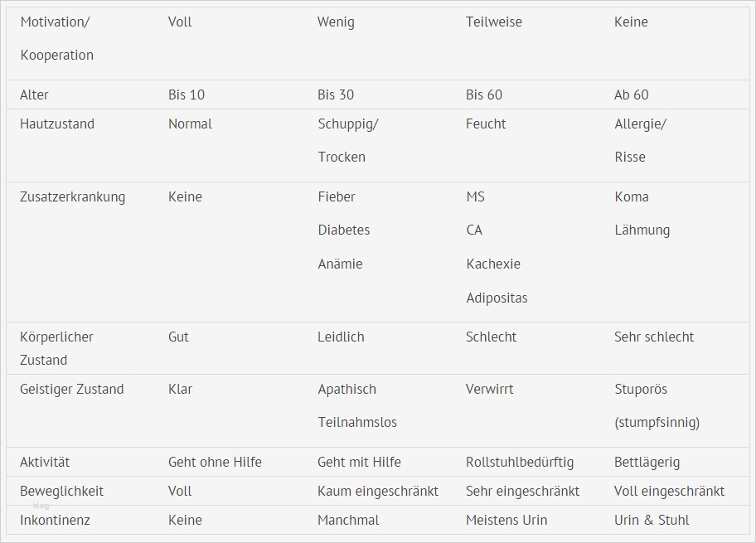756x543 pixels.
Task: Select the 'Diabetes' entry
Action: (x=344, y=230)
